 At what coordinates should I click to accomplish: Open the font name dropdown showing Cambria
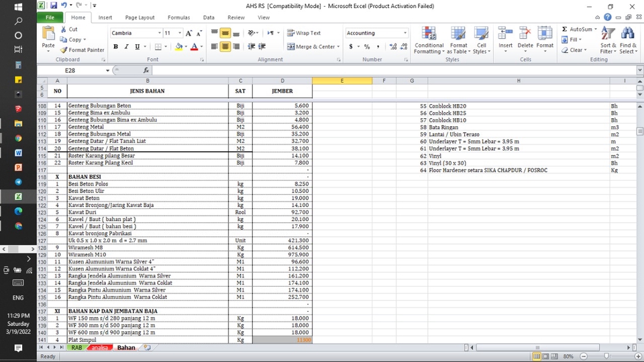coord(160,33)
